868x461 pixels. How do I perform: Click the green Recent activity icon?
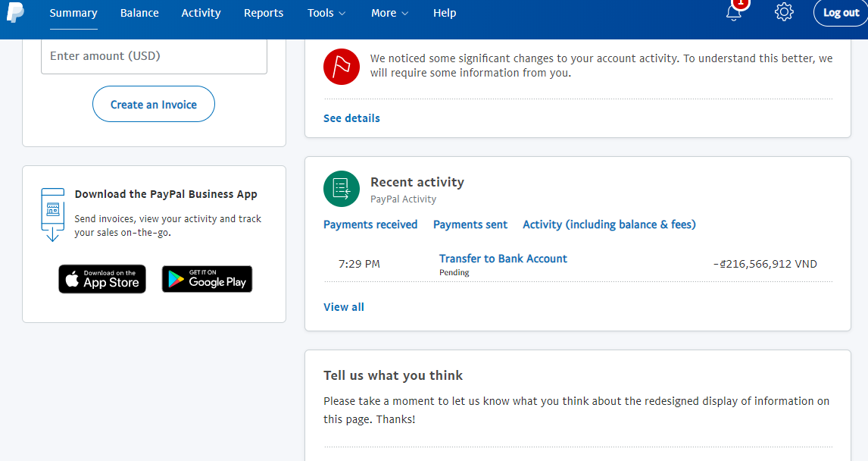pyautogui.click(x=341, y=189)
